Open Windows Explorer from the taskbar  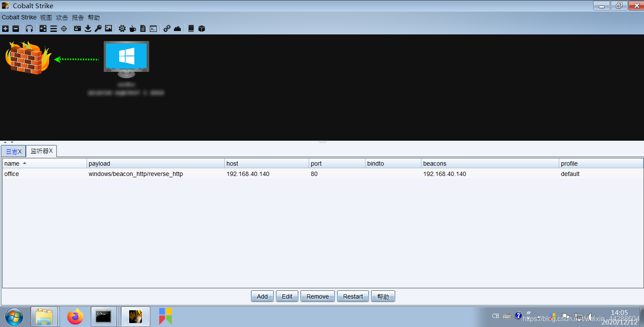coord(44,317)
